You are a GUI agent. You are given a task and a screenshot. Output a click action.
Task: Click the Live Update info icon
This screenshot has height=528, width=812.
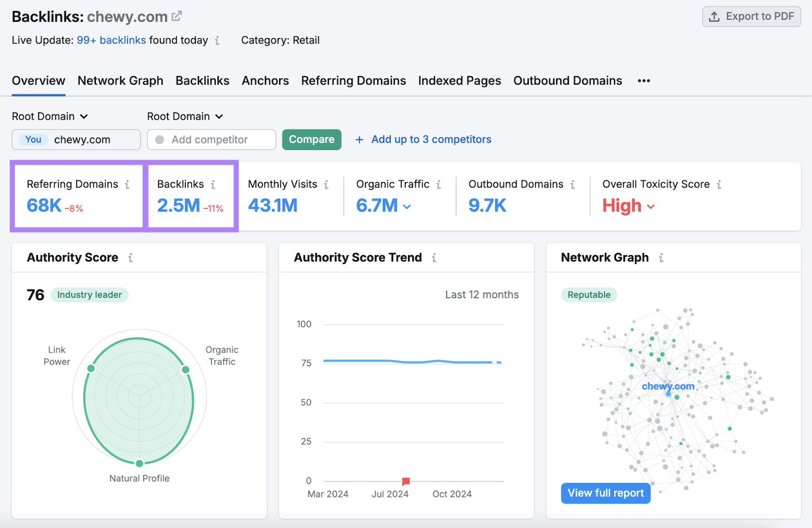218,41
